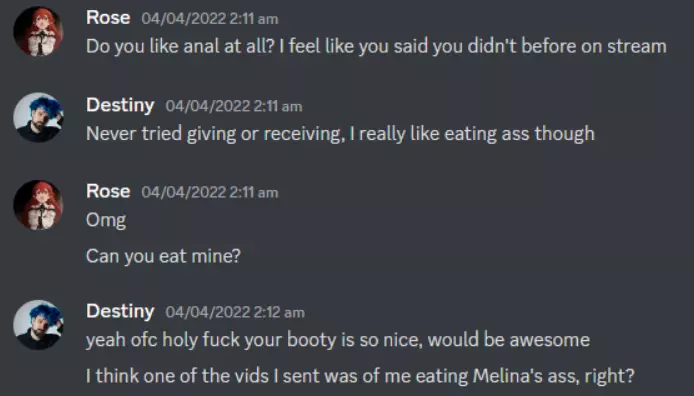The height and width of the screenshot is (396, 694).
Task: Select the message beginning 'yeah ofc holy'
Action: [x=338, y=340]
